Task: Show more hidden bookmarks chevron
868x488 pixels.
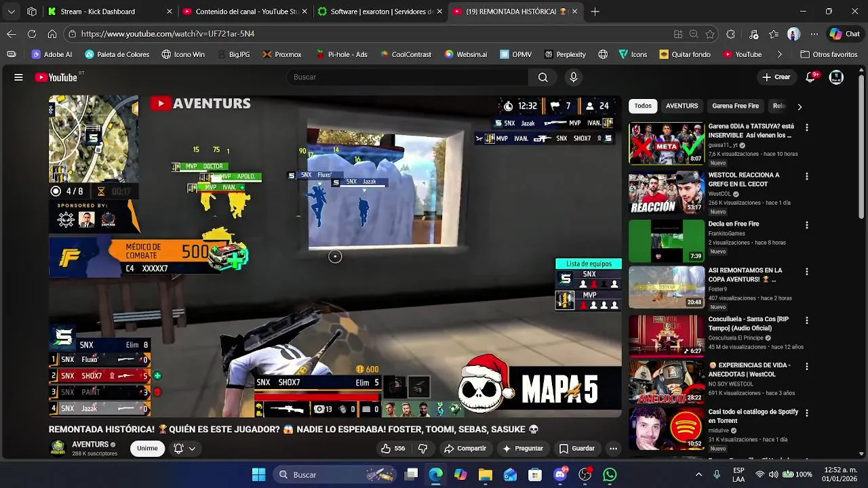Action: click(x=779, y=54)
